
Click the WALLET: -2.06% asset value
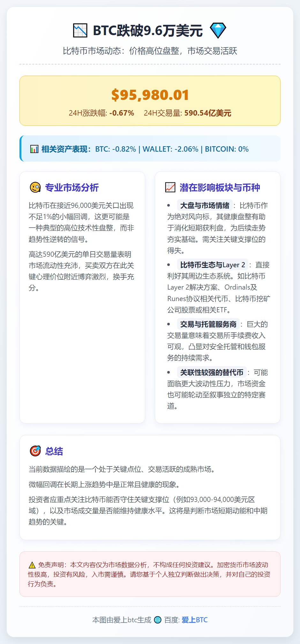[x=170, y=149]
